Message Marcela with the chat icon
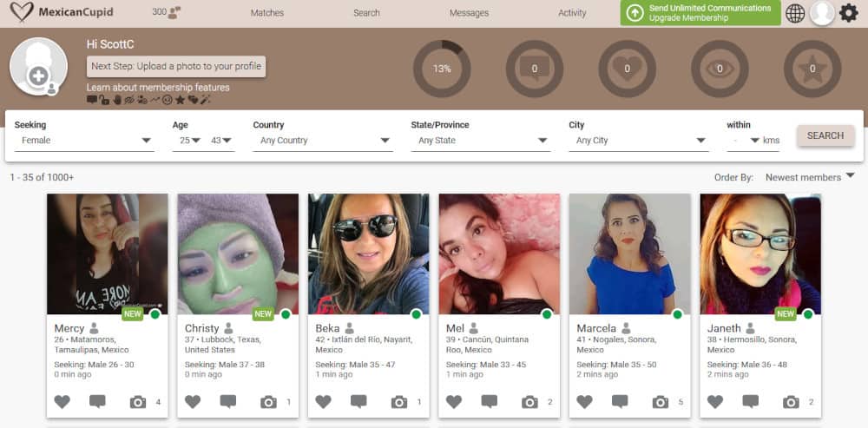Screen dimensions: 868x428 point(620,402)
